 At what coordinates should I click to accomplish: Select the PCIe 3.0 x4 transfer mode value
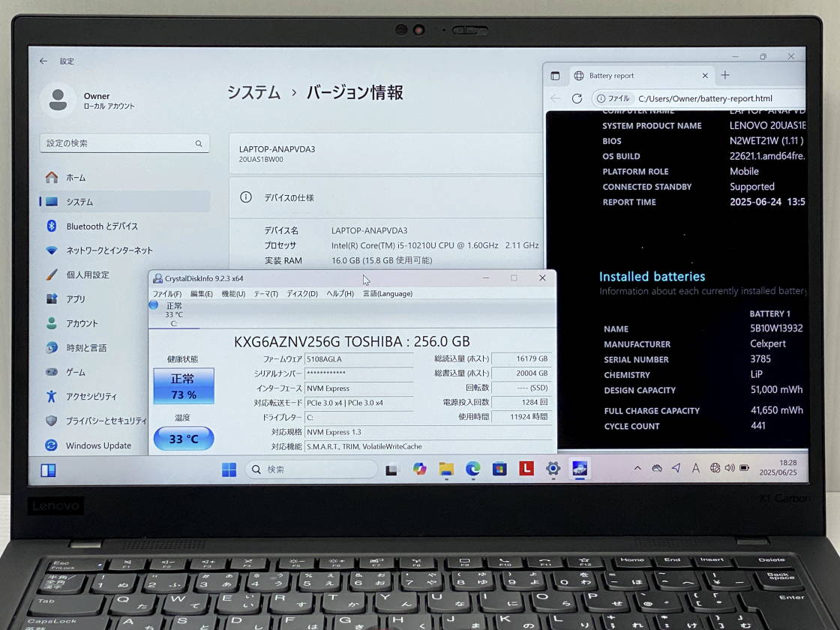(359, 403)
